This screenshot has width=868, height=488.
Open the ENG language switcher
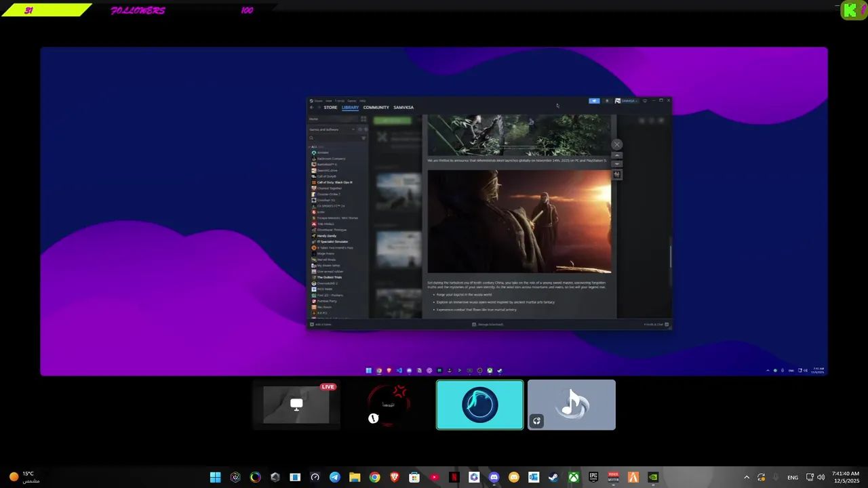792,477
